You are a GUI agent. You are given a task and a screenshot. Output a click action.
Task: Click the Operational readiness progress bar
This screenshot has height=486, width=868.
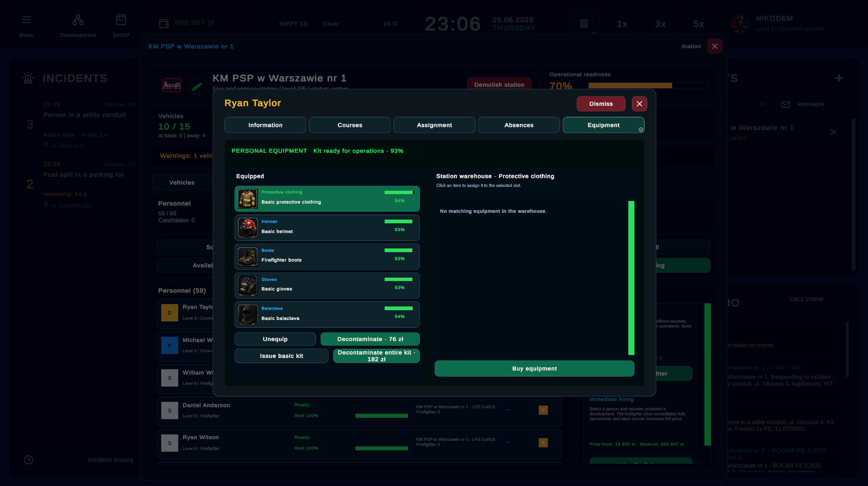coord(648,85)
